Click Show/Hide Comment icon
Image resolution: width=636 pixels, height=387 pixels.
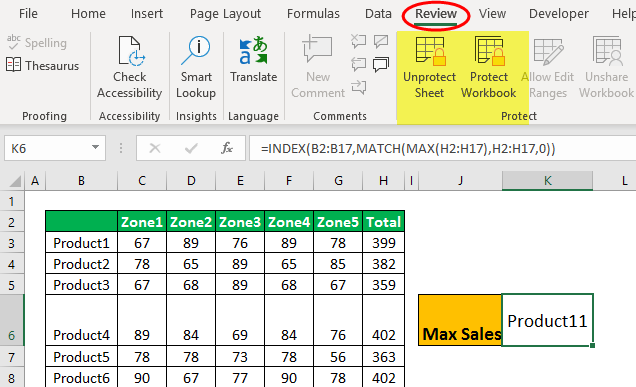(381, 41)
